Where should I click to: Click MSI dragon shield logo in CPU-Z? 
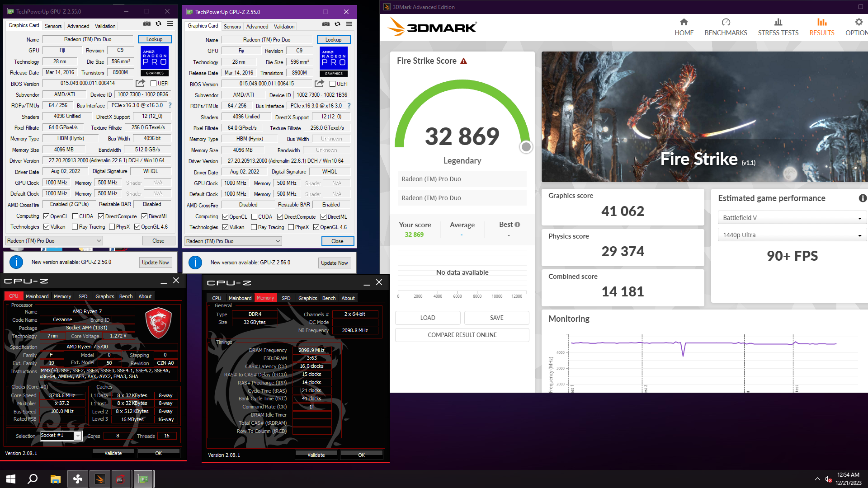(158, 323)
